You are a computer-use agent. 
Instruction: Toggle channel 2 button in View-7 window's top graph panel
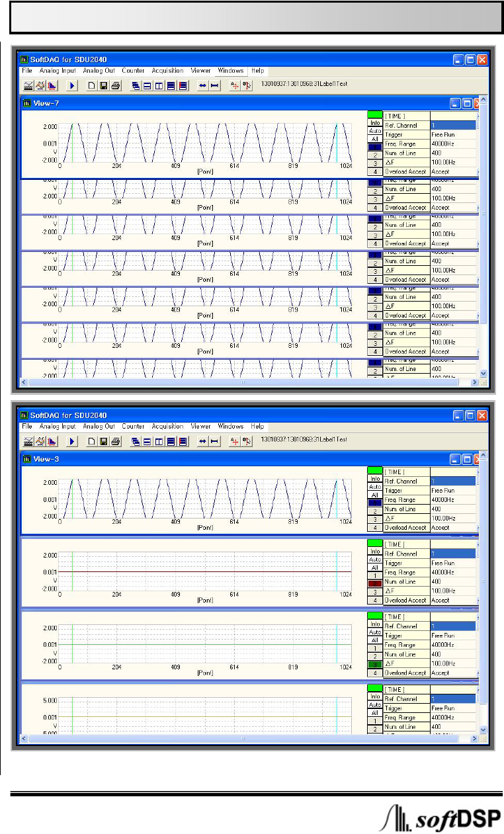pos(375,155)
